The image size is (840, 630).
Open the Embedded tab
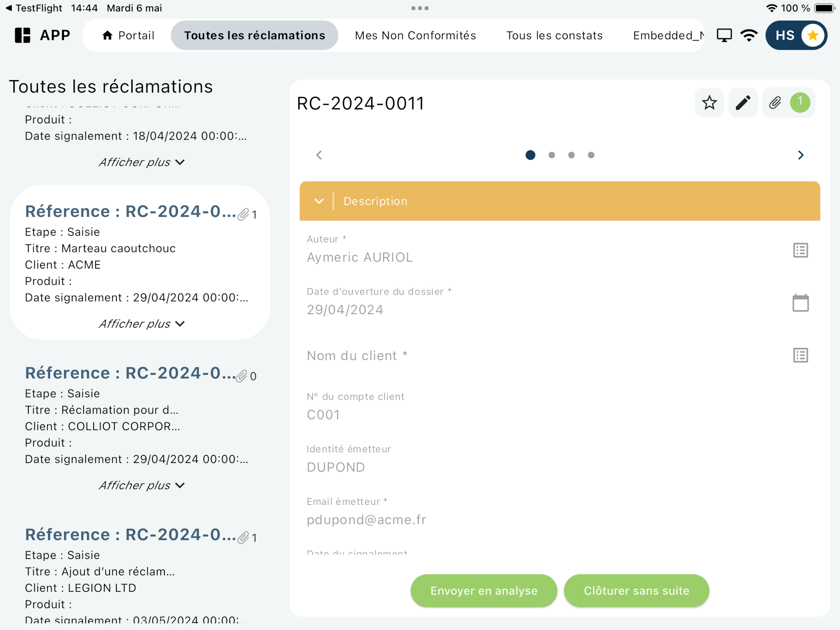pyautogui.click(x=668, y=35)
